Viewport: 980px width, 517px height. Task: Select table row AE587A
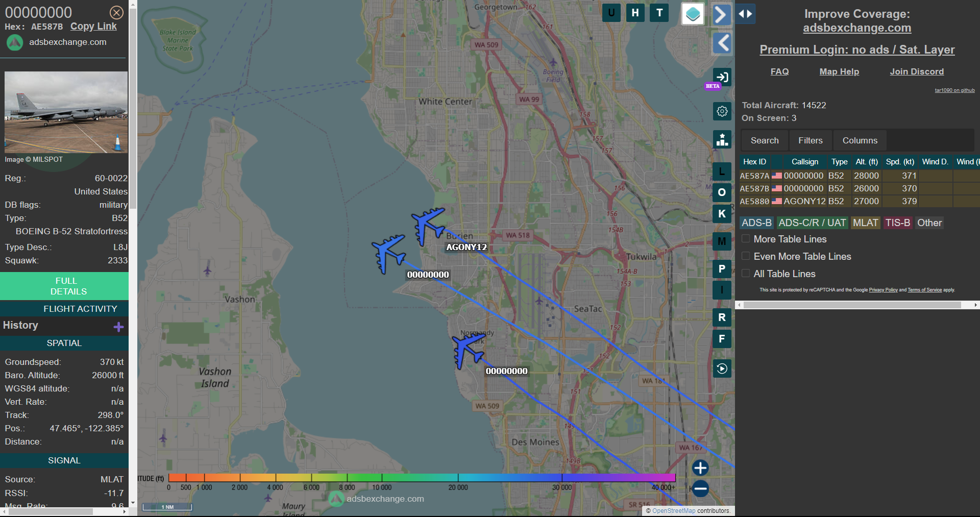coord(860,176)
